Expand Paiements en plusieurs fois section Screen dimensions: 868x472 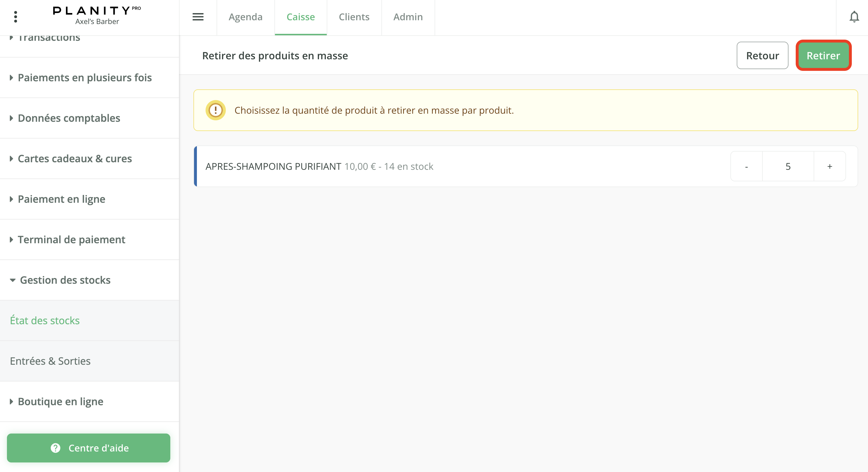tap(84, 78)
